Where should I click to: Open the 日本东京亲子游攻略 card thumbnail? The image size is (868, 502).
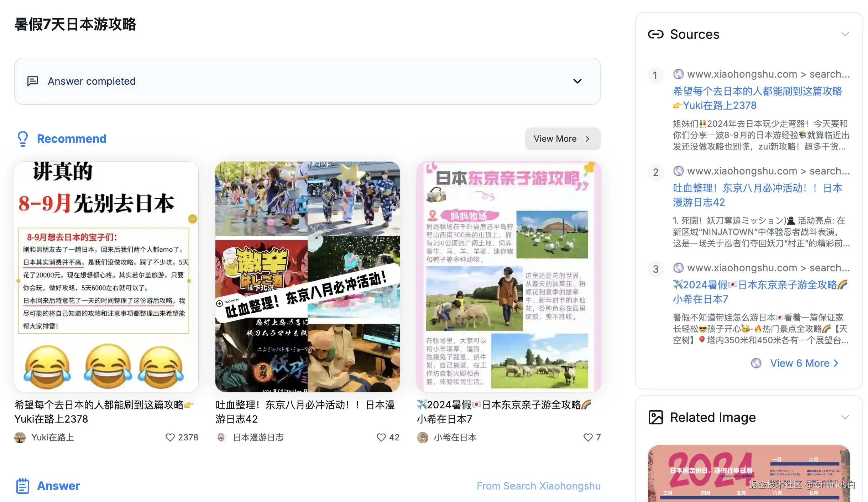coord(509,277)
